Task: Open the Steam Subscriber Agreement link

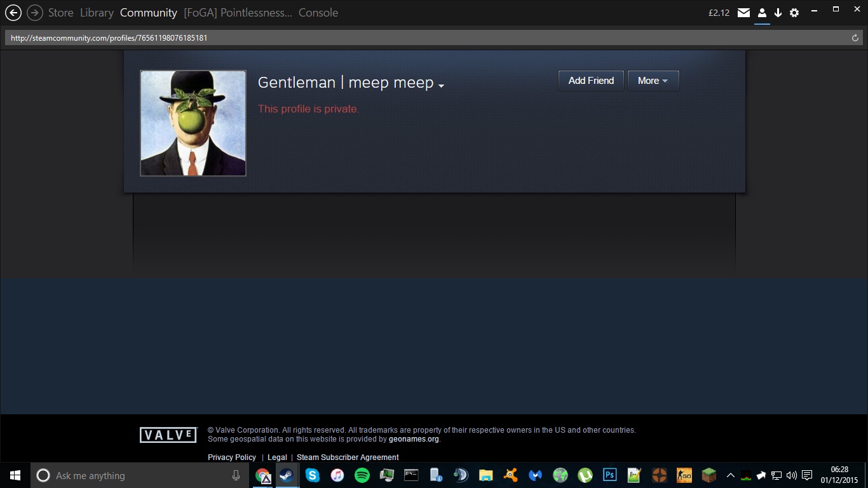Action: point(348,457)
